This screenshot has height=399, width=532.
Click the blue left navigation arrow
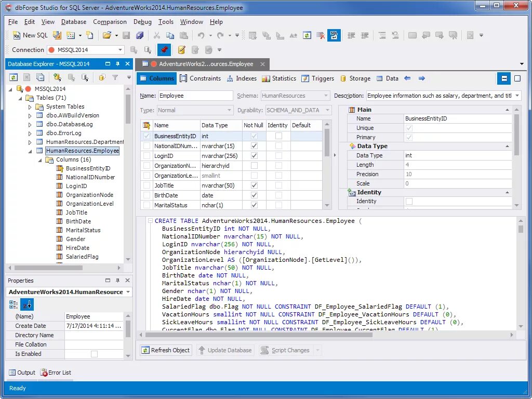coord(407,78)
